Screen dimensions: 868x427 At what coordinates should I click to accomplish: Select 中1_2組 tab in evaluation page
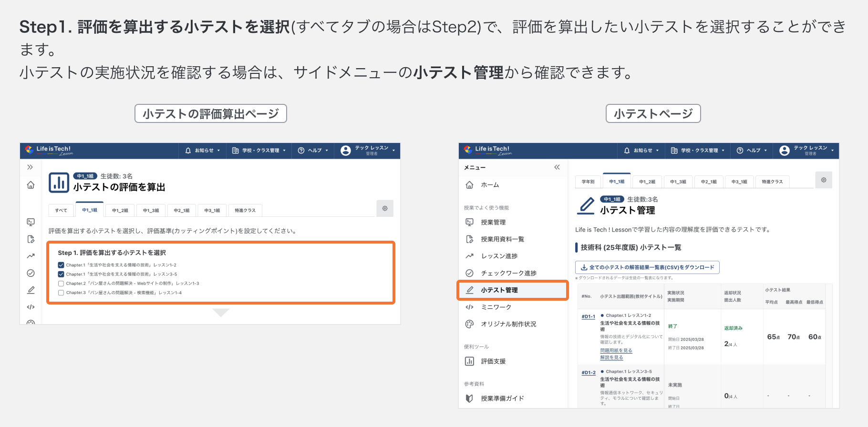[x=120, y=210]
